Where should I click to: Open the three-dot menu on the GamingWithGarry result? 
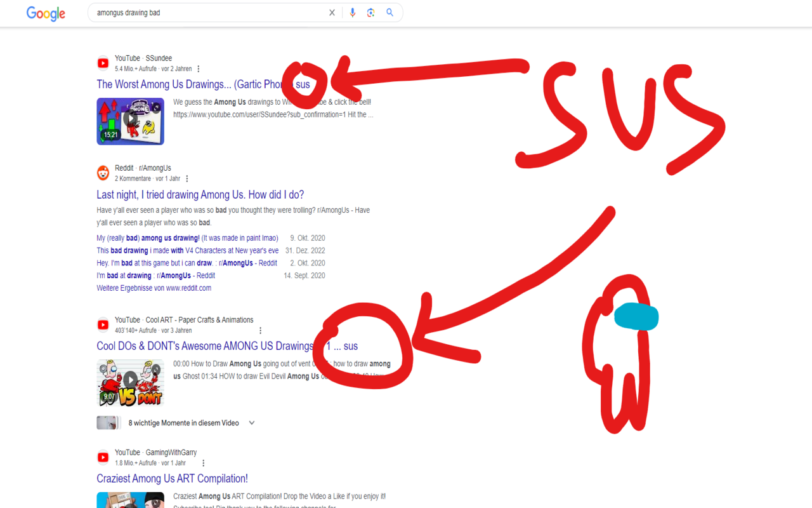click(202, 463)
